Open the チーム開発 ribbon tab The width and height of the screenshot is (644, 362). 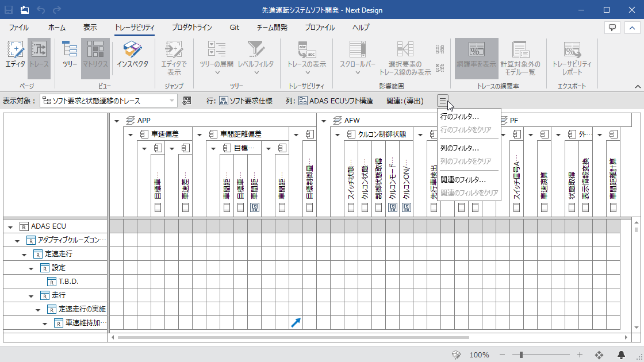point(272,28)
